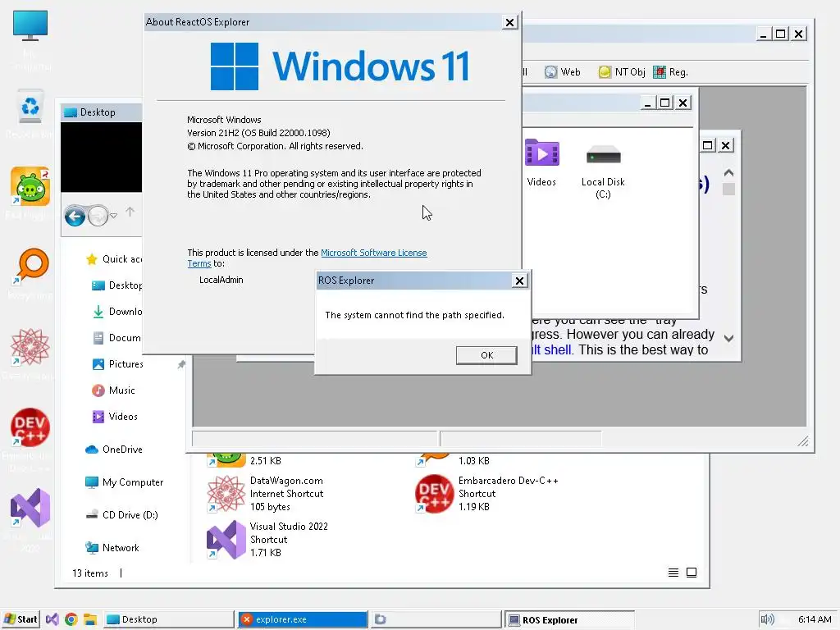The image size is (840, 630).
Task: Select CD Drive (D:) in navigation pane
Action: 121,515
